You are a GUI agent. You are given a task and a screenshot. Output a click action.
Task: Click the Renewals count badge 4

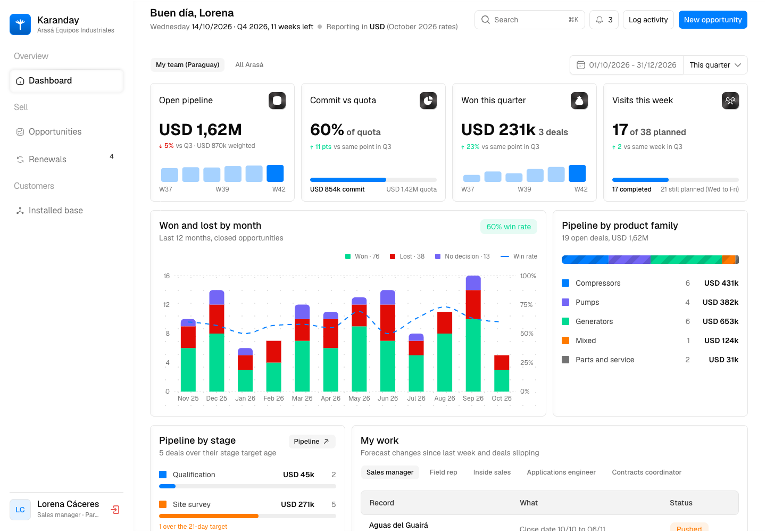click(x=112, y=156)
